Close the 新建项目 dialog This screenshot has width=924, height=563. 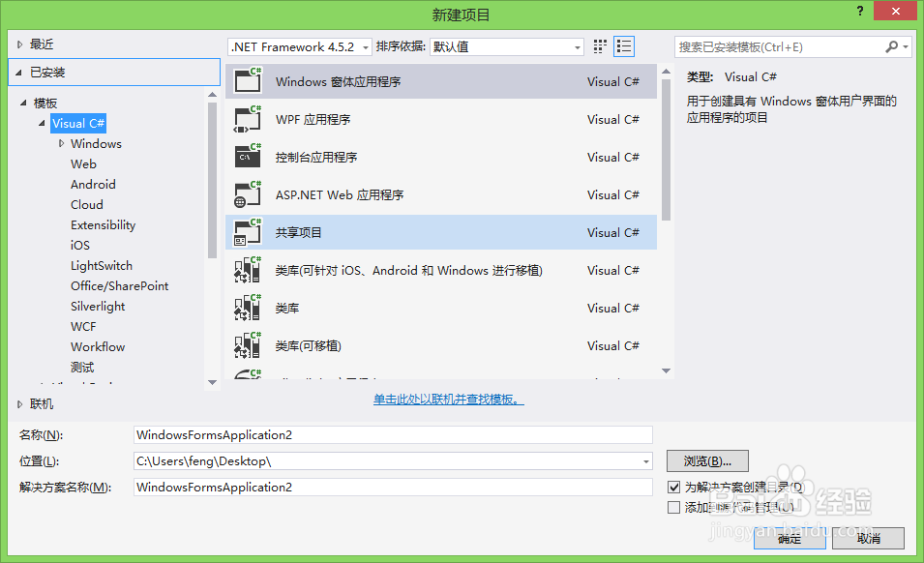[895, 11]
